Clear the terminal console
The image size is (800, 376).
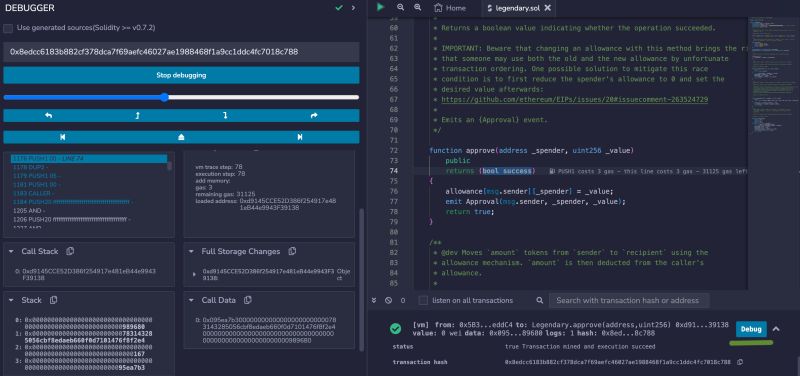pyautogui.click(x=388, y=300)
